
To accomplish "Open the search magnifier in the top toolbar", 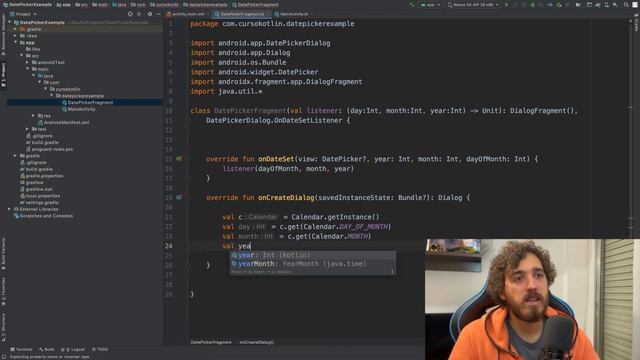I will pyautogui.click(x=626, y=5).
